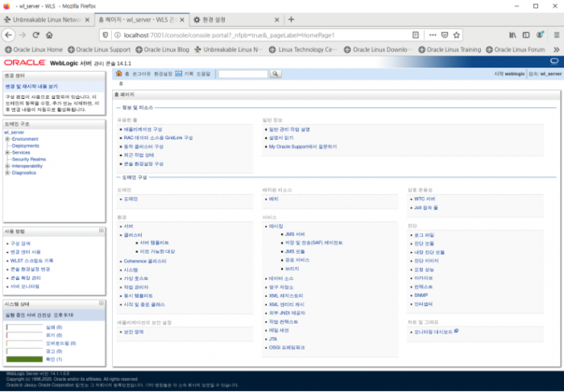Collapse the 사용 방법 panel toggle

tap(102, 230)
